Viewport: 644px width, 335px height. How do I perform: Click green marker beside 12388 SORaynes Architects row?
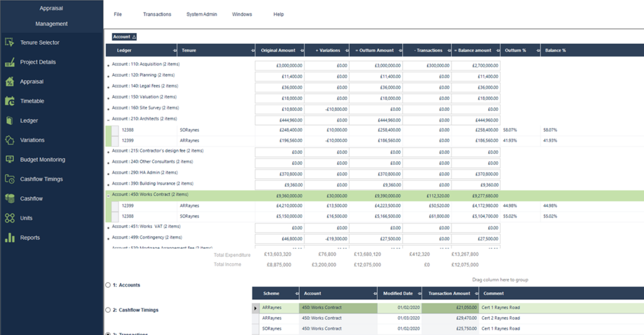point(109,130)
